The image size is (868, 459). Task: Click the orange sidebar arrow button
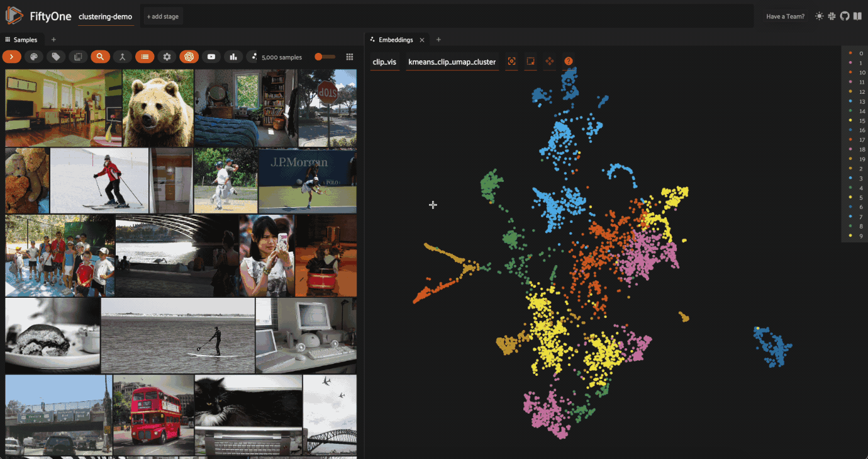point(12,57)
